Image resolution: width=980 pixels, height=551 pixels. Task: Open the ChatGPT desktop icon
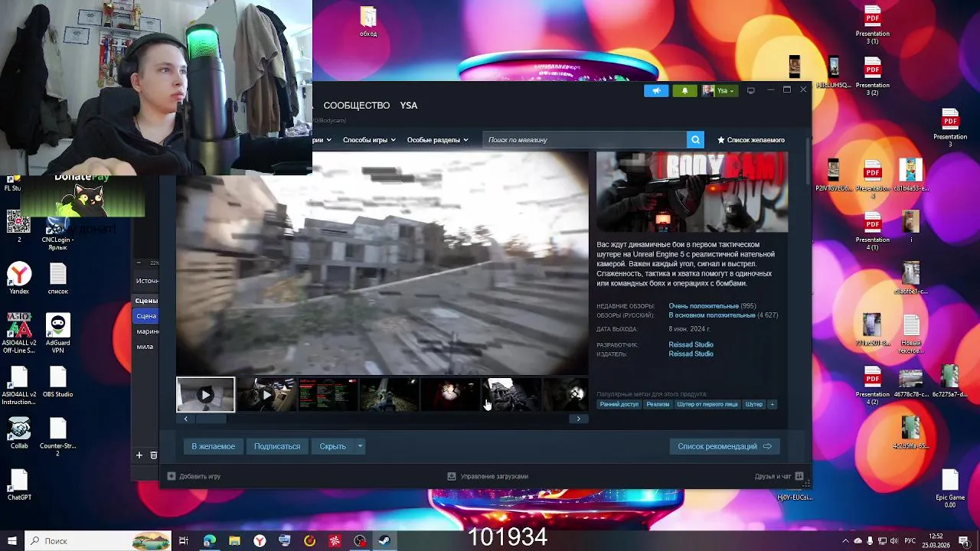[x=19, y=485]
